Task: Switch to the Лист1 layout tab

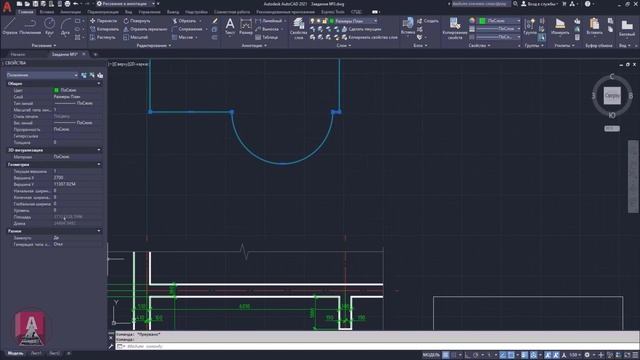Action: (36, 353)
